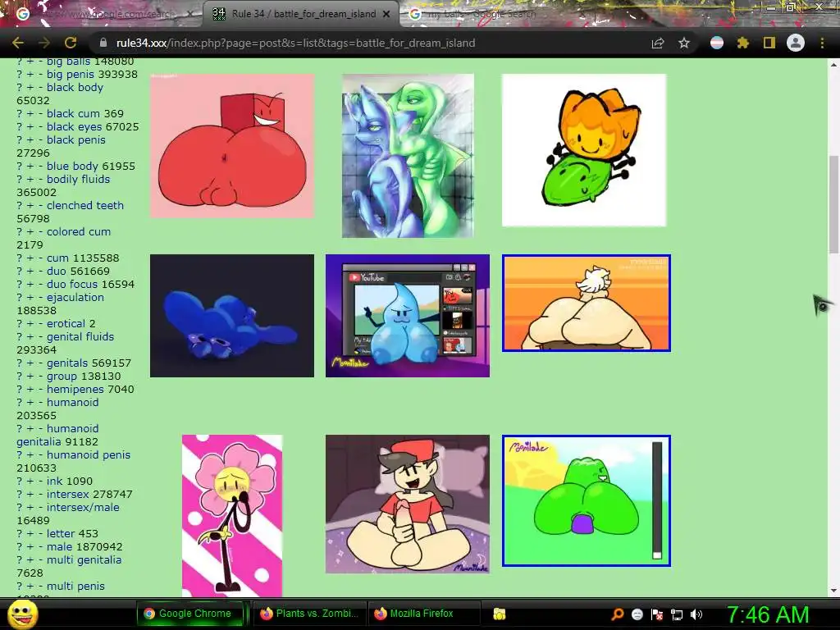Click the smiley Start button on taskbar
The width and height of the screenshot is (840, 630).
coord(22,614)
